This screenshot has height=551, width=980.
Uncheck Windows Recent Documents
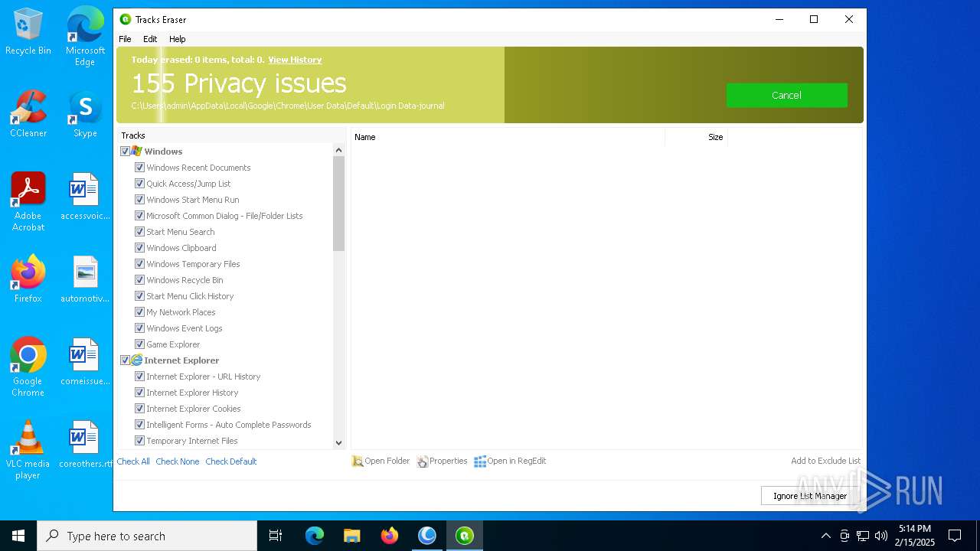(139, 168)
